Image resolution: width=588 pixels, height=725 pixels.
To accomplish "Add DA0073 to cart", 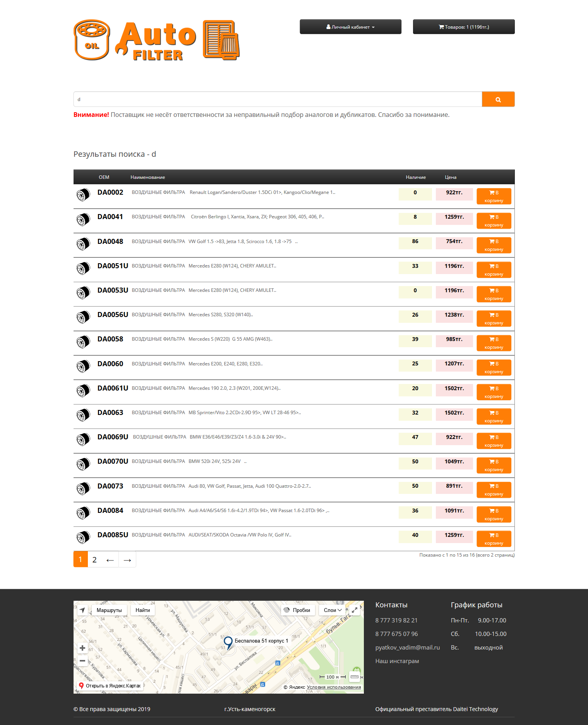I will (x=494, y=490).
